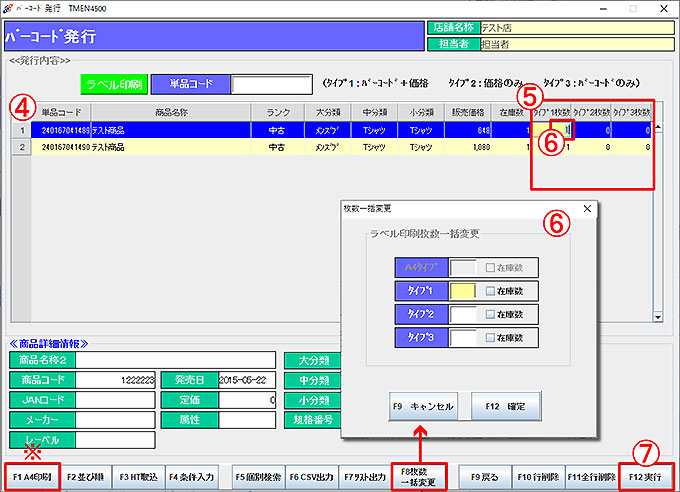Image resolution: width=680 pixels, height=492 pixels.
Task: Click F9 キャンセル in dialog
Action: pyautogui.click(x=423, y=407)
